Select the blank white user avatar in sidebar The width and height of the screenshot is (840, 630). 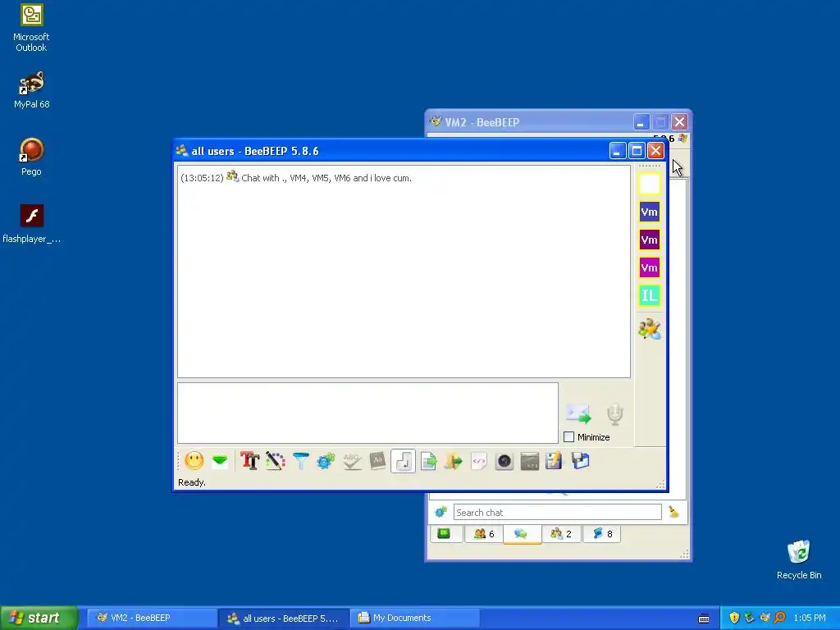(650, 184)
